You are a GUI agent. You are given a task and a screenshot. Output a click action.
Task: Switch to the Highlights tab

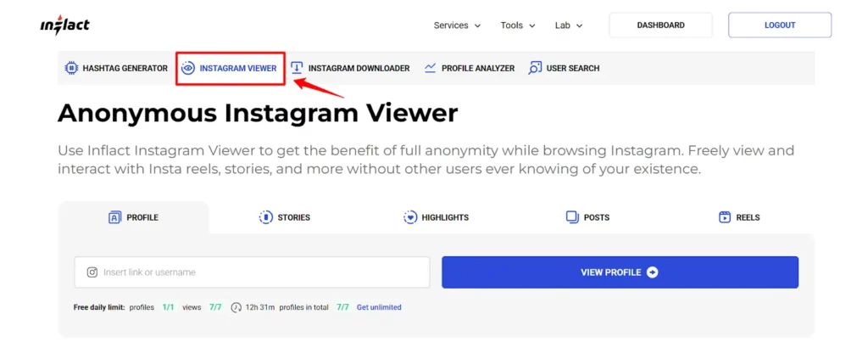pos(437,217)
